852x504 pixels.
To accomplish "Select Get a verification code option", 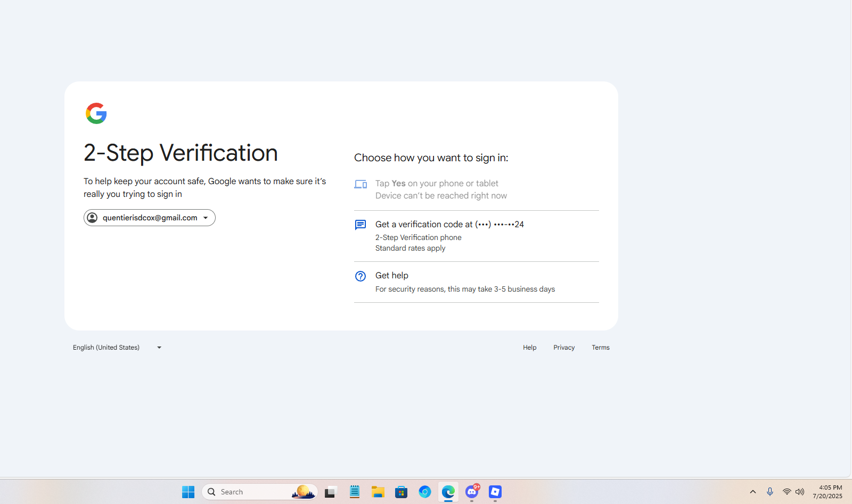I will coord(476,236).
